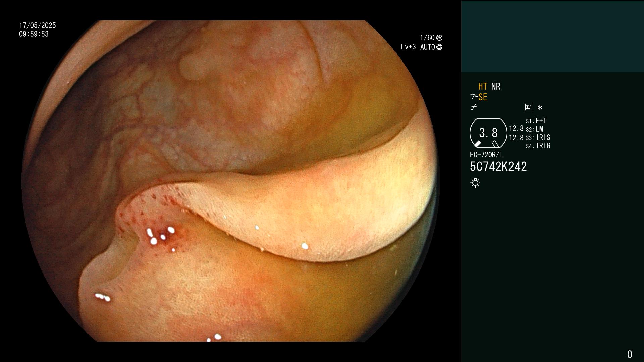Click the AUTO iris mode icon
The height and width of the screenshot is (362, 644).
tap(439, 47)
